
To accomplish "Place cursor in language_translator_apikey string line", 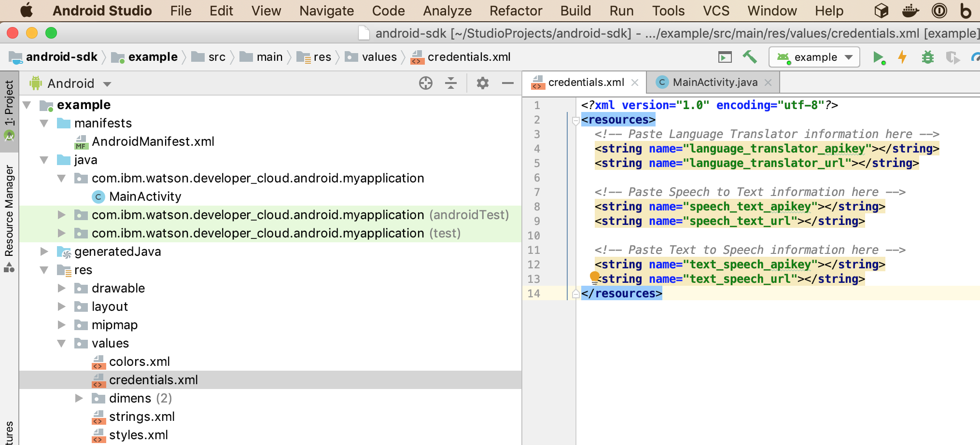I will pos(767,149).
